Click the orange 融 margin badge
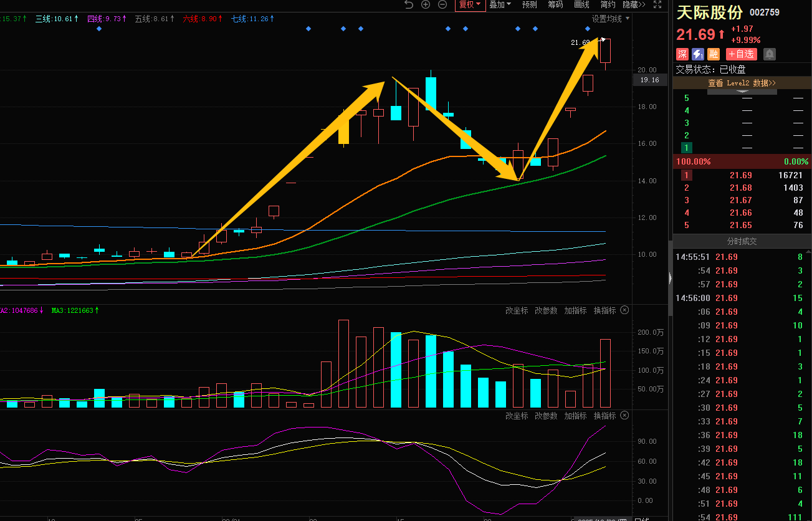This screenshot has height=521, width=812. [714, 54]
